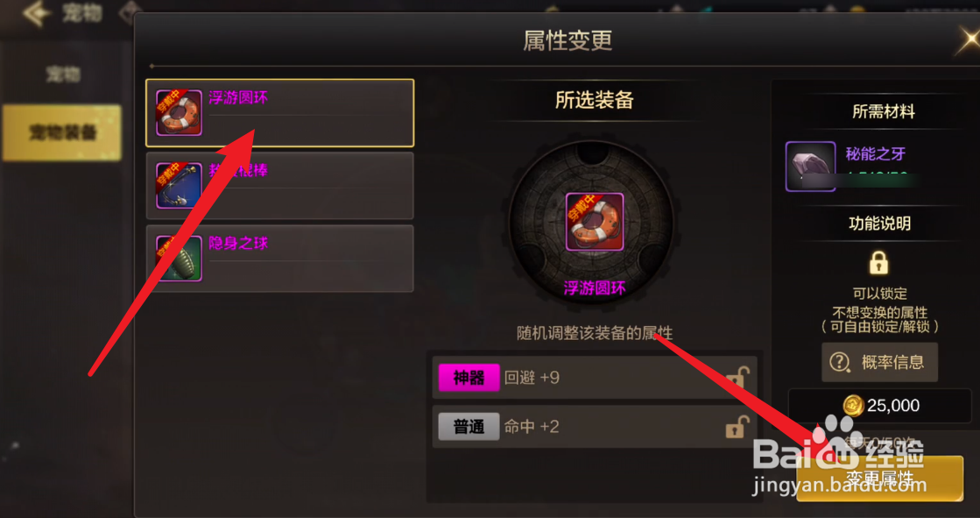Screen dimensions: 980x518
Task: Close the 属性变更 dialog
Action: coord(969,40)
